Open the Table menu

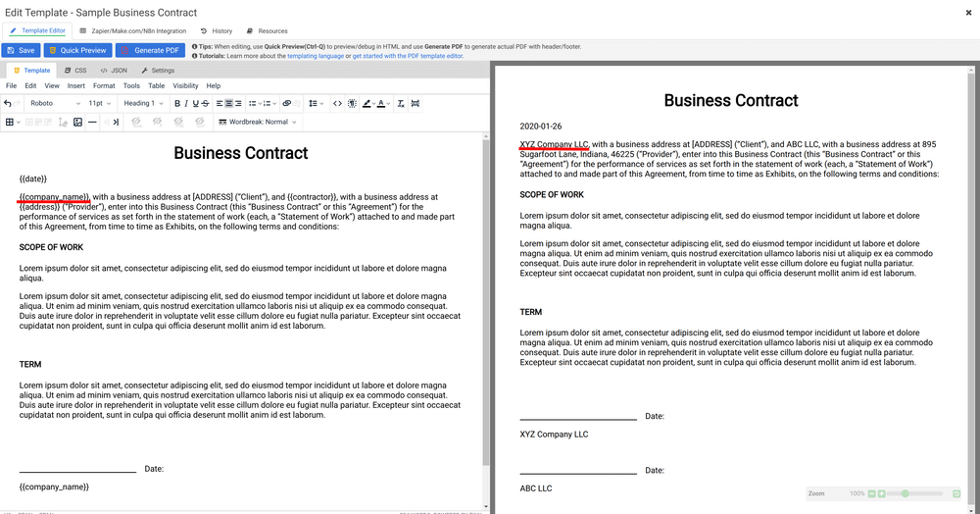click(x=156, y=85)
